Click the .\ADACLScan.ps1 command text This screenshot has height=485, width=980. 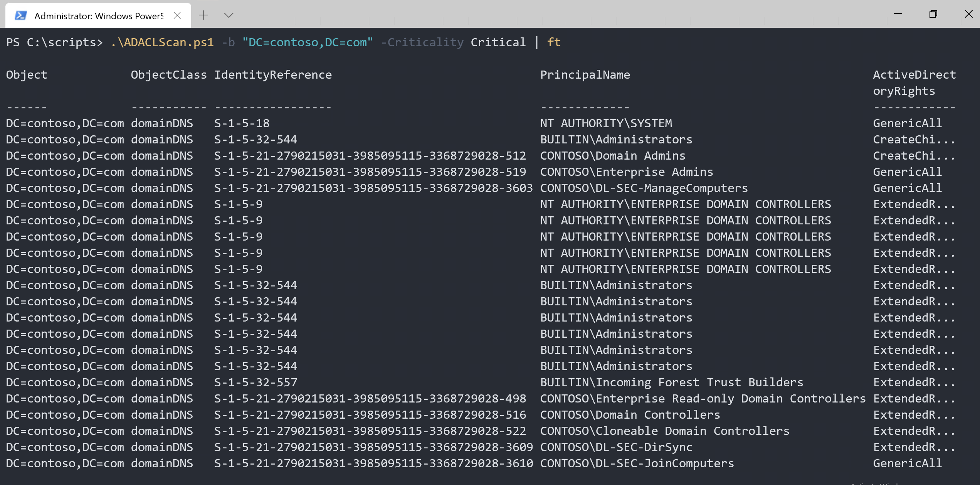(x=162, y=42)
